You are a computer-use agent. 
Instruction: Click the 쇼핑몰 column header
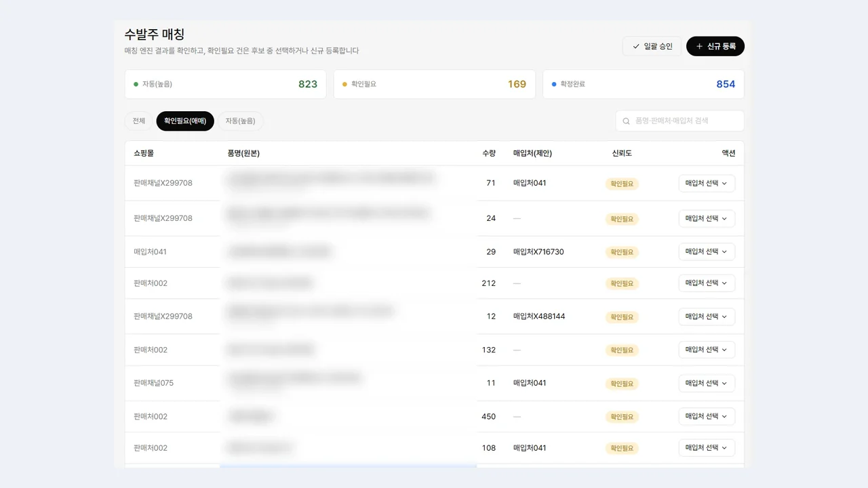144,153
